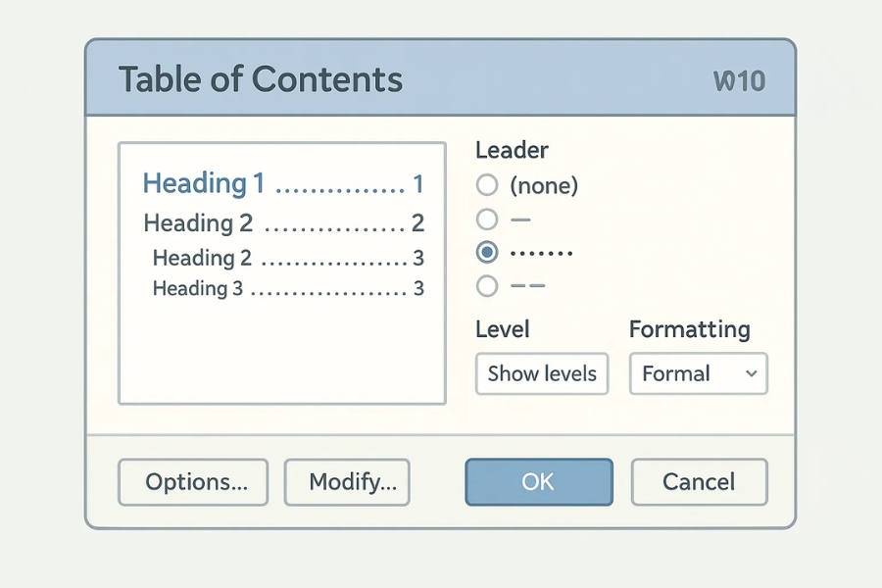This screenshot has height=588, width=882.
Task: Click the W10 badge in the title bar
Action: click(739, 80)
